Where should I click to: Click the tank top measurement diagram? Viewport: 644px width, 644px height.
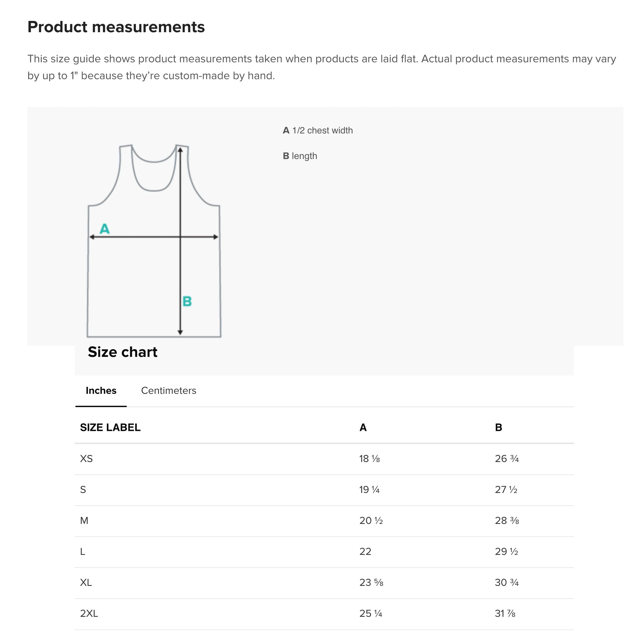(x=154, y=241)
